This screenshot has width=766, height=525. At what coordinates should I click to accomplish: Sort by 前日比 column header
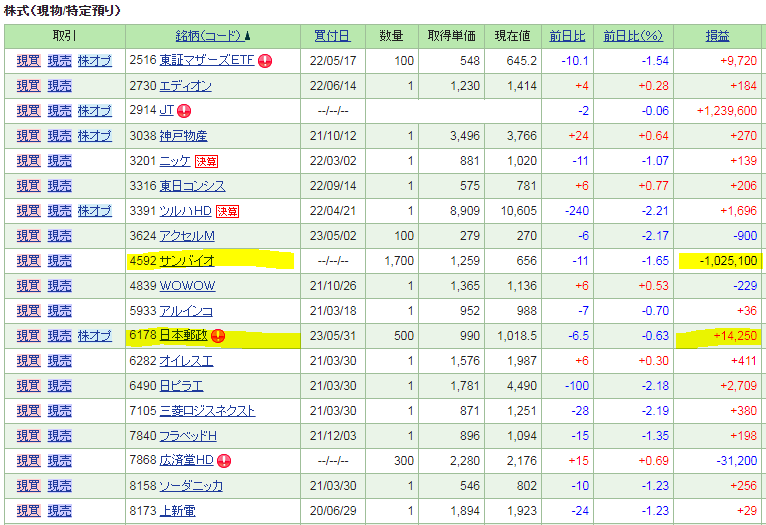(567, 36)
